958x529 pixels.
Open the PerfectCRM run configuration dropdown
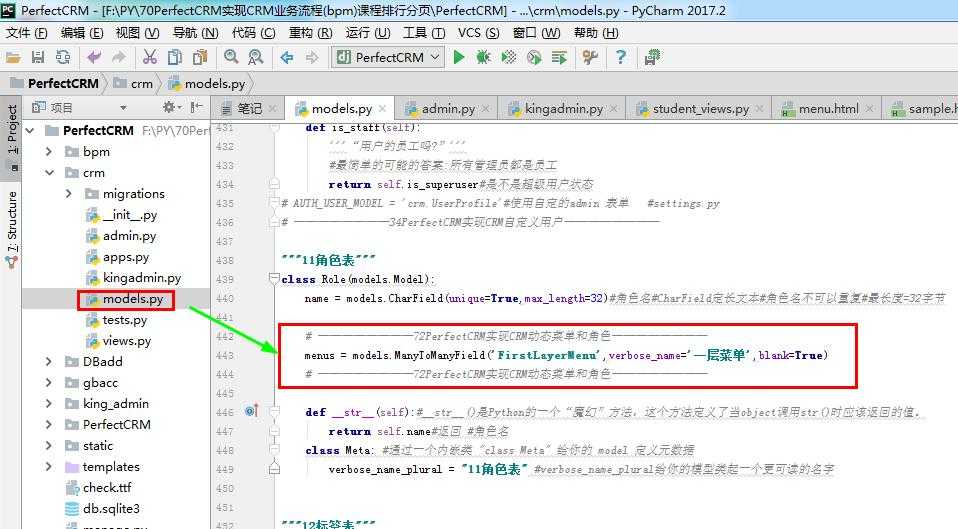[387, 57]
